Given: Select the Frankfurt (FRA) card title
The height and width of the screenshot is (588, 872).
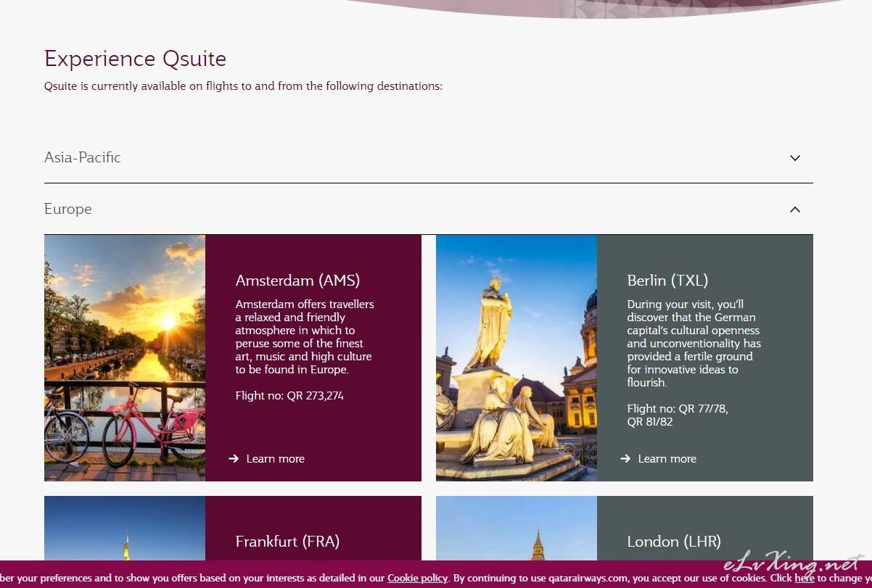Looking at the screenshot, I should [287, 542].
